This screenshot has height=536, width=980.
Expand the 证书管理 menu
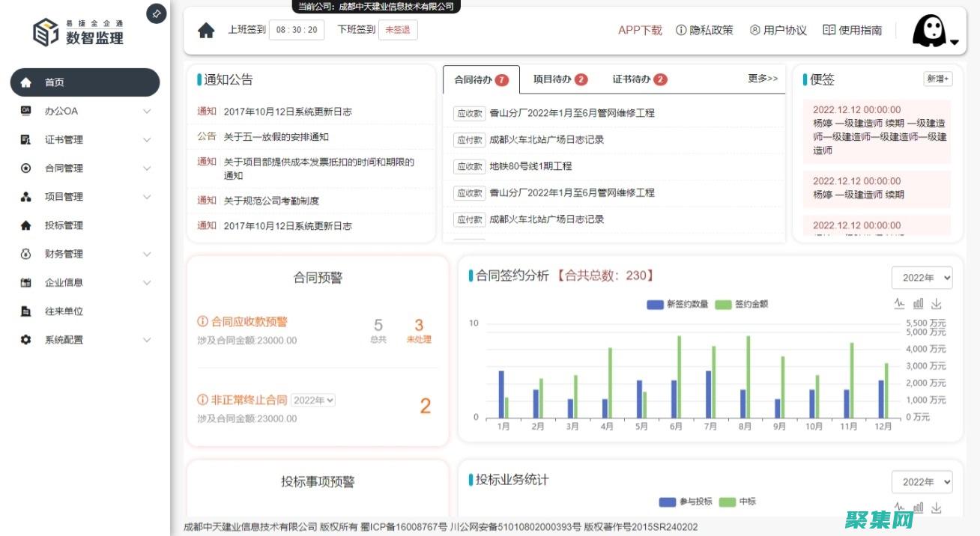point(147,139)
